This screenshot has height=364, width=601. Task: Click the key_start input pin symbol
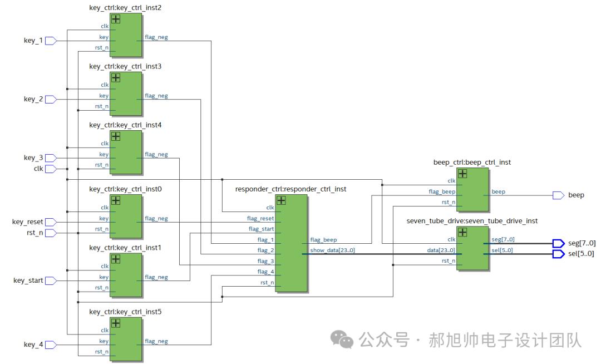coord(51,281)
